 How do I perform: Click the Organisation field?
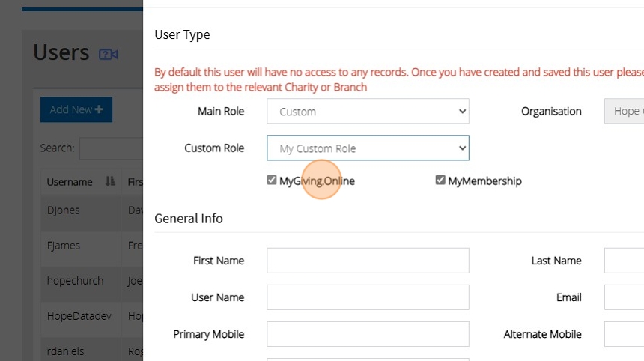(624, 112)
